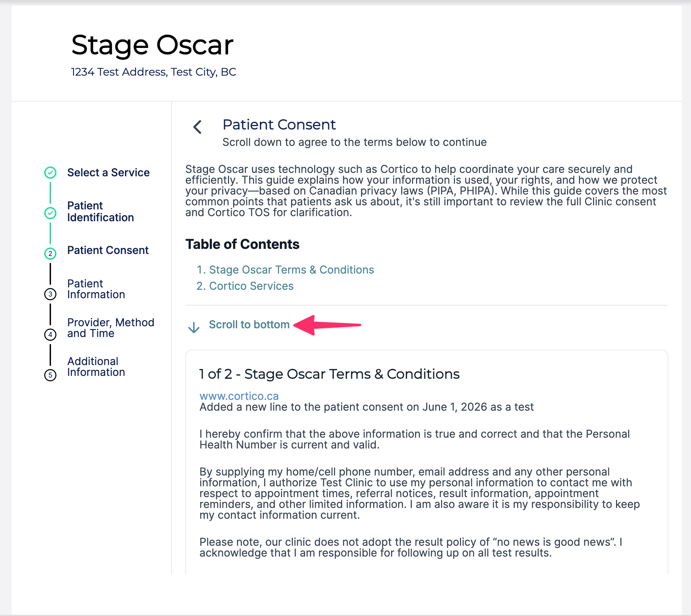691x616 pixels.
Task: Go back using the left chevron arrow
Action: click(198, 127)
